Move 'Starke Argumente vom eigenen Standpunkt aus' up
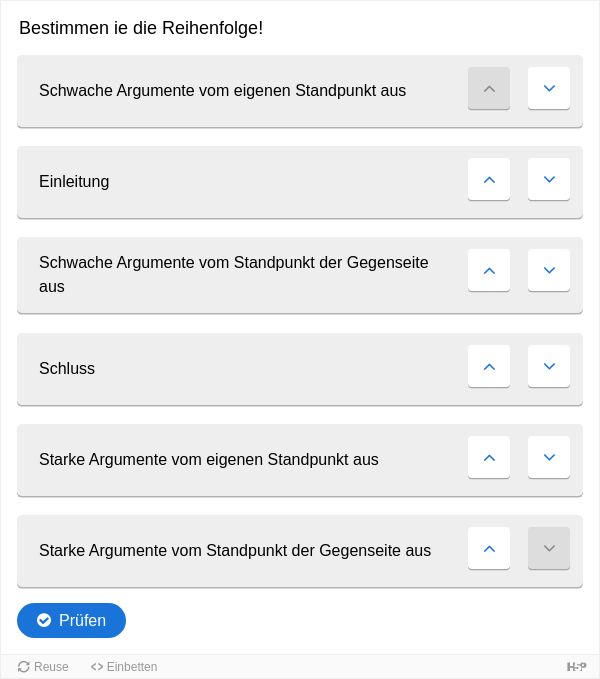Screen dimensions: 600x679 point(489,457)
